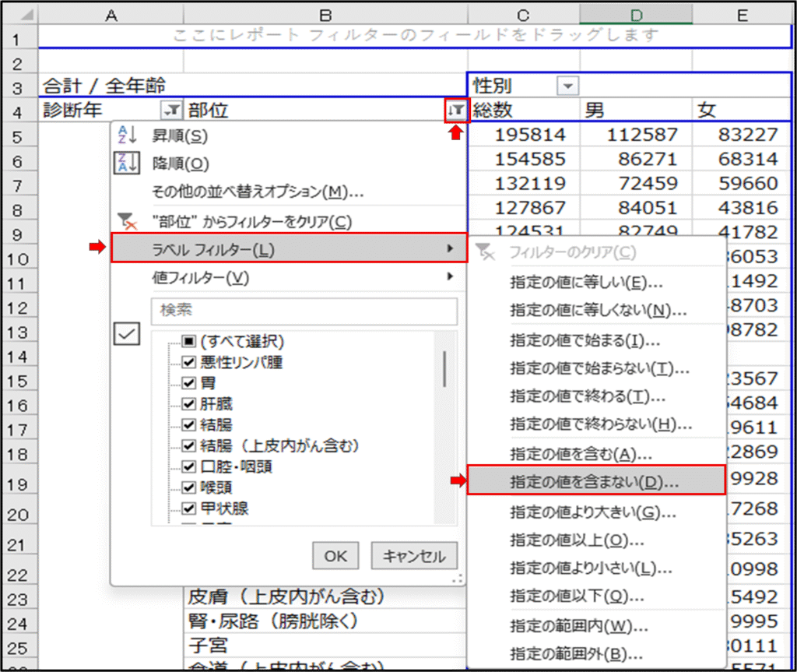Select 指定の値を含まない from the submenu
Image resolution: width=797 pixels, height=672 pixels.
pos(595,481)
